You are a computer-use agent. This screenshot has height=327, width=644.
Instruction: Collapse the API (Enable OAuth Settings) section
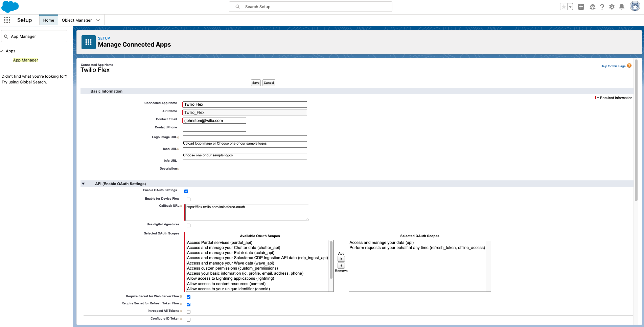tap(83, 184)
